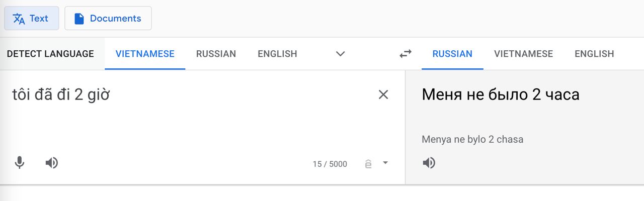Change the target language to Vietnamese
Viewport: 644px width, 201px height.
coord(523,54)
